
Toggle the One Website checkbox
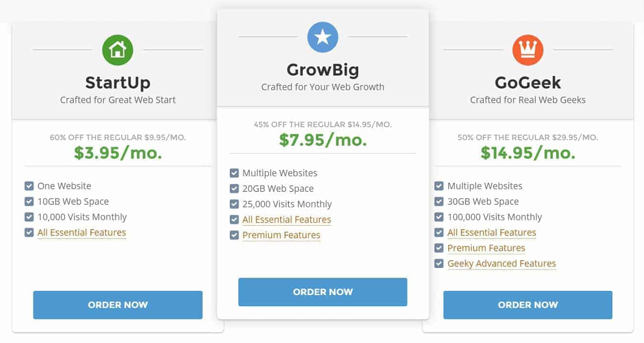coord(29,186)
